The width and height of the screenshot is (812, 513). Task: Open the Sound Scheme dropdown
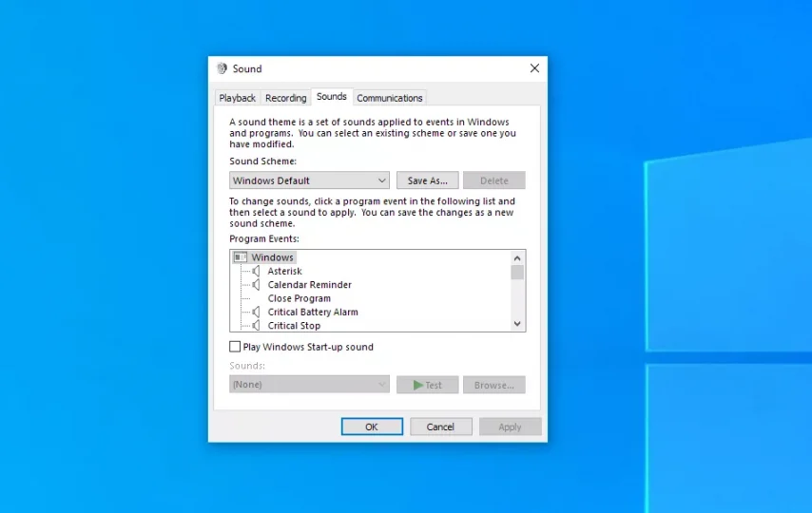(309, 180)
